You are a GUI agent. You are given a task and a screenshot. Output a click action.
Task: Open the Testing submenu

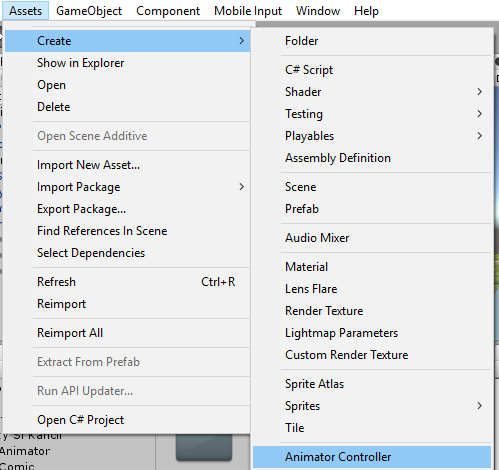click(x=372, y=114)
